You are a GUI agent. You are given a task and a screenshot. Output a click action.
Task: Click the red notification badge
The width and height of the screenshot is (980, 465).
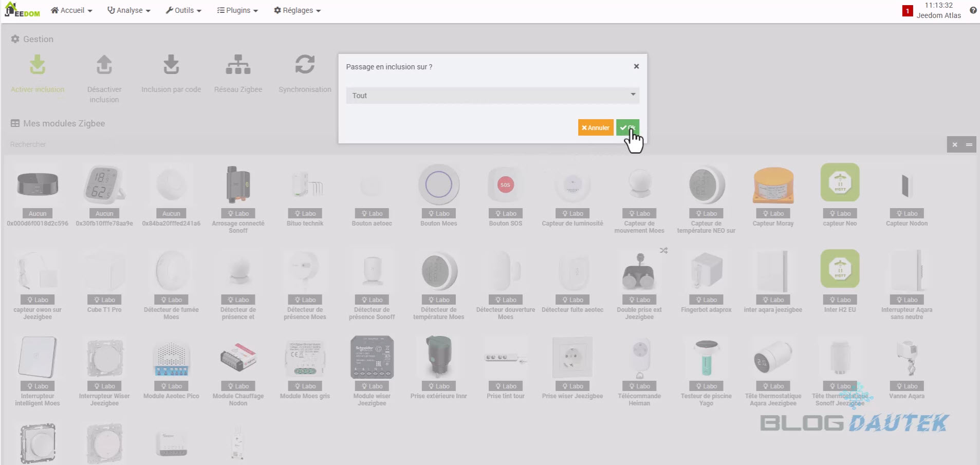click(908, 11)
